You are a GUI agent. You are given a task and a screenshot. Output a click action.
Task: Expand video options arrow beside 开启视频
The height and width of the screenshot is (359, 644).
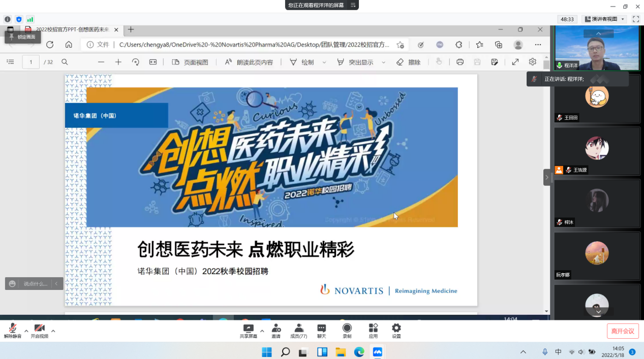pyautogui.click(x=53, y=331)
